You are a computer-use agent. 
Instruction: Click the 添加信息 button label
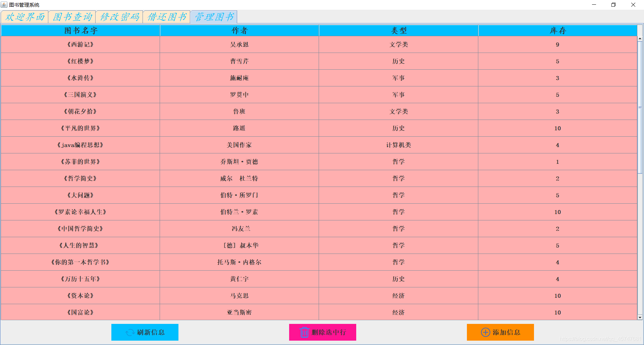[506, 332]
